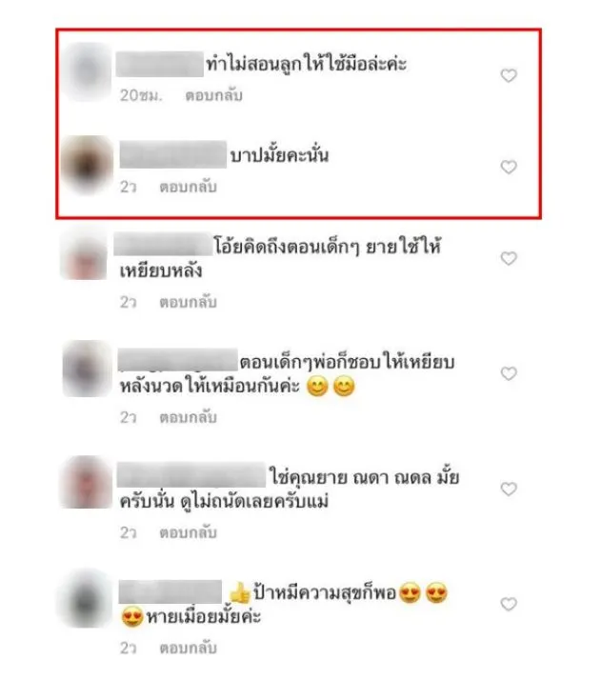Like the 'ใช่คุณยาย ณดา ณดล' comment
601x700 pixels.
point(508,489)
